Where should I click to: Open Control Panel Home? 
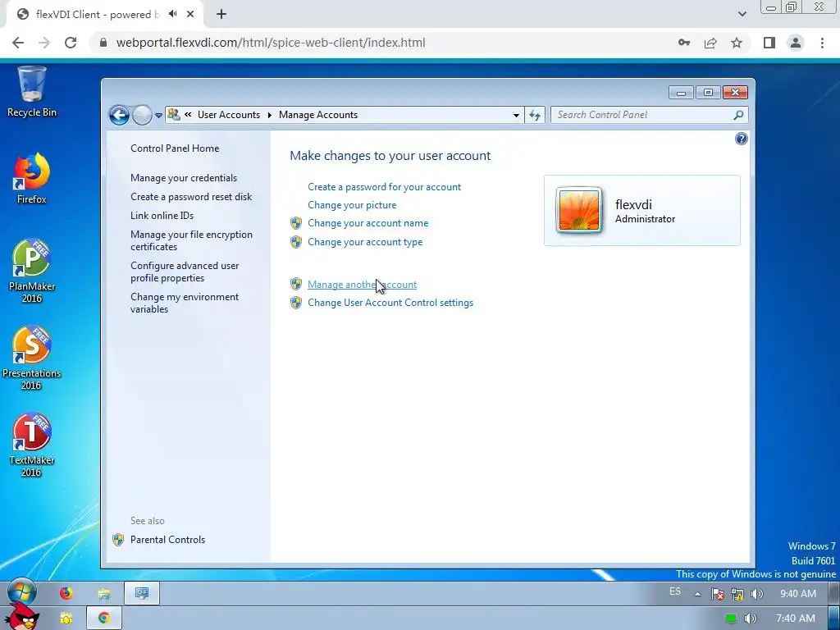tap(175, 148)
